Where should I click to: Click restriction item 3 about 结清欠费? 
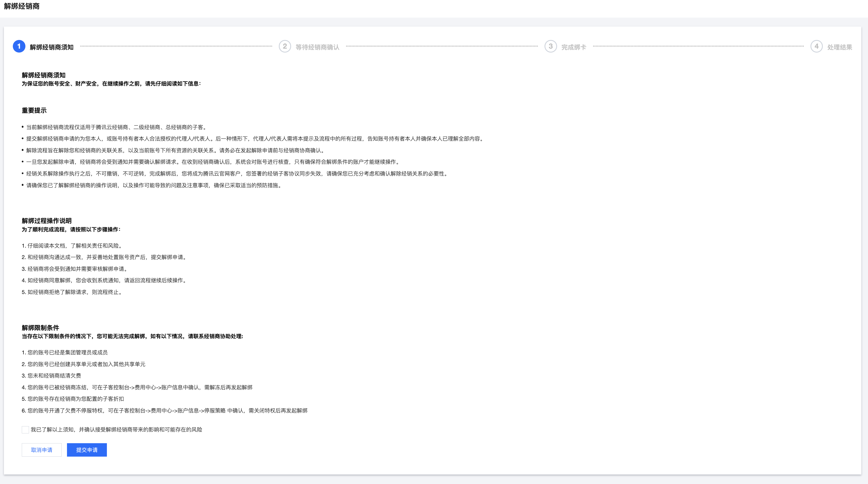[51, 376]
